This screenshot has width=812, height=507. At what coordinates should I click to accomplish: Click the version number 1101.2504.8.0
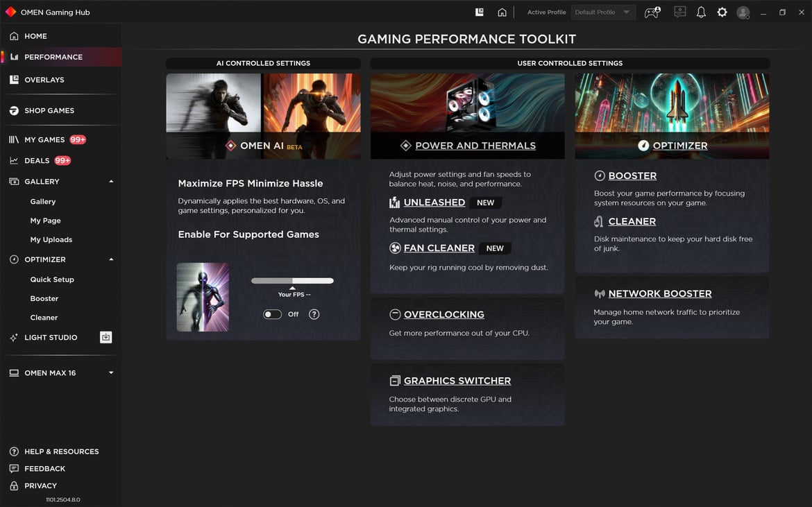63,500
